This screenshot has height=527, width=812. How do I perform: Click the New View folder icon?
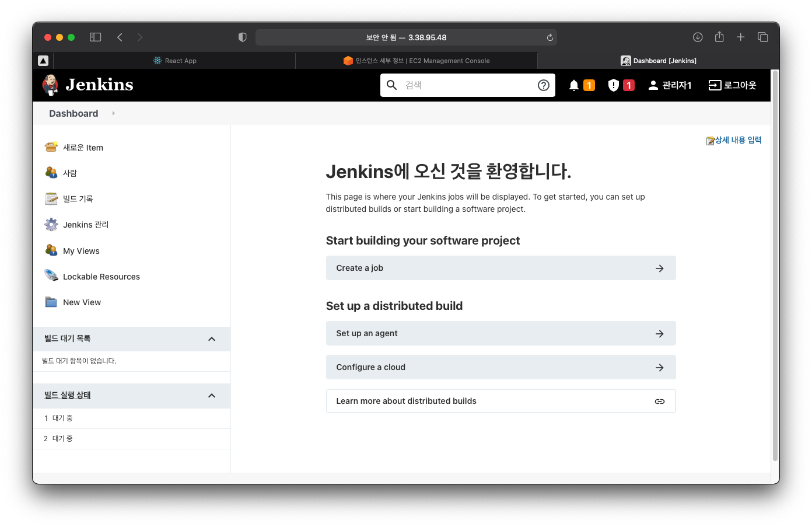coord(51,302)
